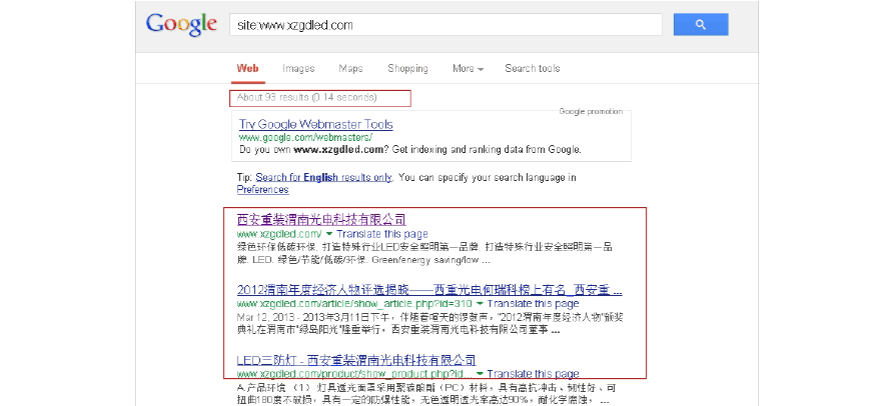Select the Web tab

pyautogui.click(x=247, y=69)
